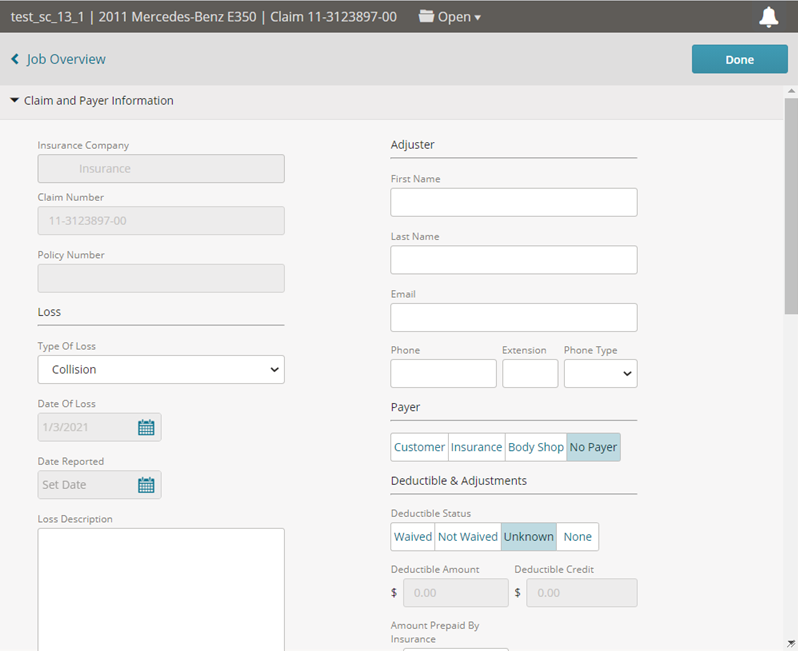Screen dimensions: 798x651
Task: Set deductible status to Not Waived
Action: (467, 537)
